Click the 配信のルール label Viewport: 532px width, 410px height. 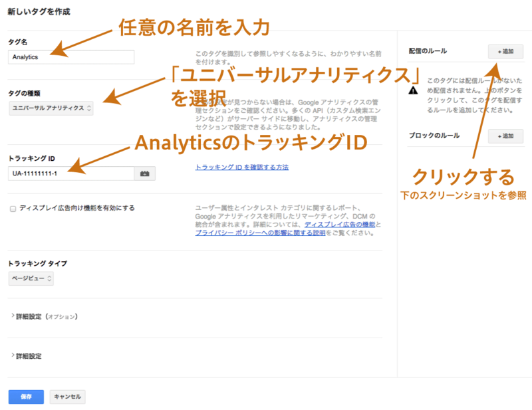(x=428, y=51)
